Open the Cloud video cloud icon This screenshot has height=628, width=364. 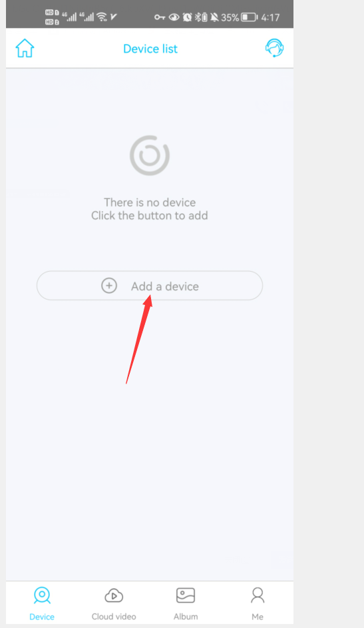point(114,595)
